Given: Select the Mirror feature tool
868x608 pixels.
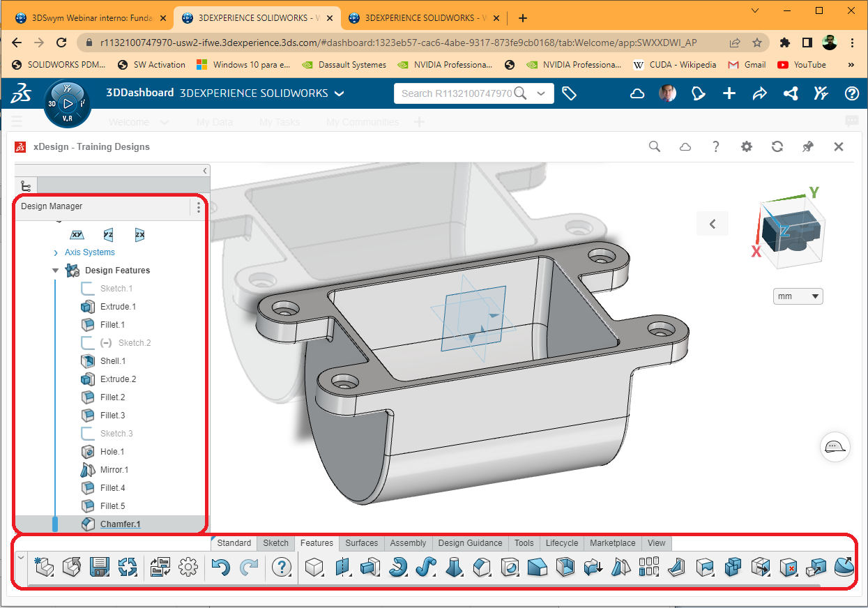Looking at the screenshot, I should [621, 568].
